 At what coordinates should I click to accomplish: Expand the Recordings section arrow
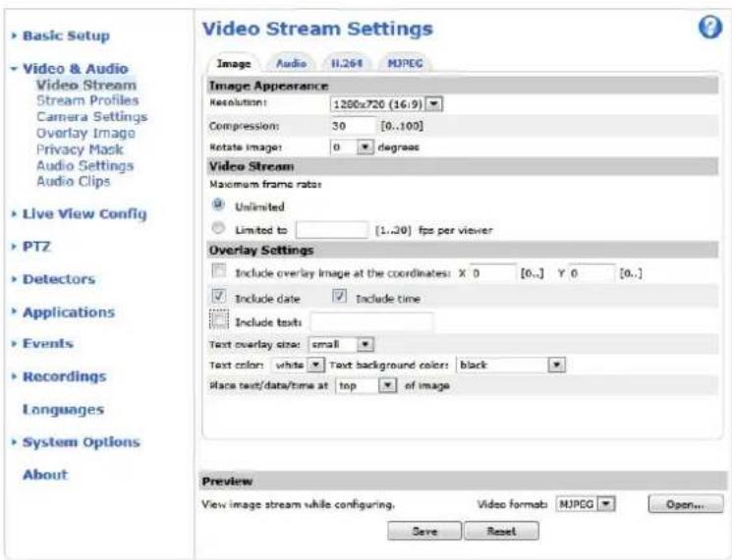click(15, 376)
